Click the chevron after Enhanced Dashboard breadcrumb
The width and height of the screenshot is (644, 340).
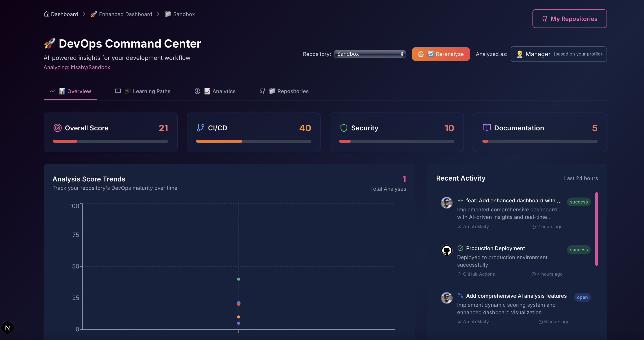point(158,14)
